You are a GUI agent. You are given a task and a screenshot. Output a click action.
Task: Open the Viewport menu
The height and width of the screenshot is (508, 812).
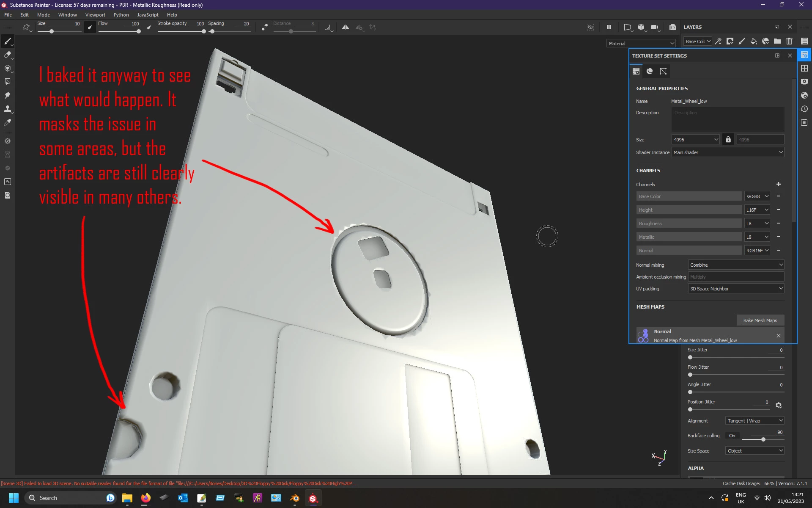95,15
